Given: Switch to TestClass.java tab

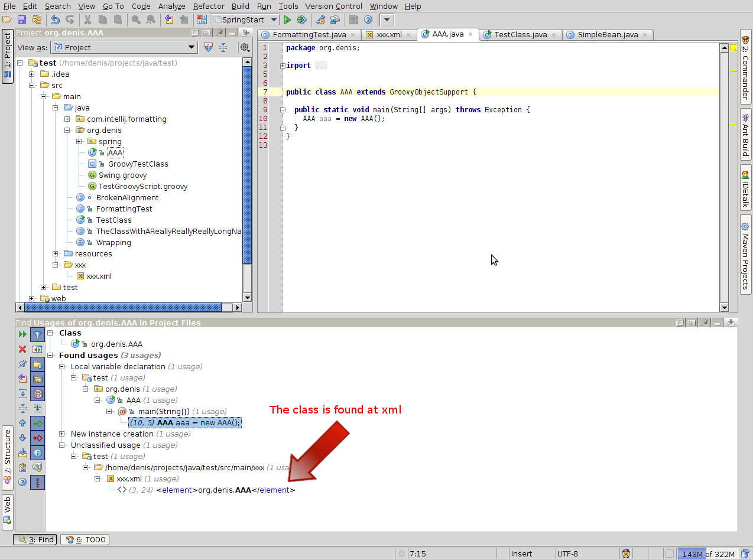Looking at the screenshot, I should pyautogui.click(x=520, y=34).
